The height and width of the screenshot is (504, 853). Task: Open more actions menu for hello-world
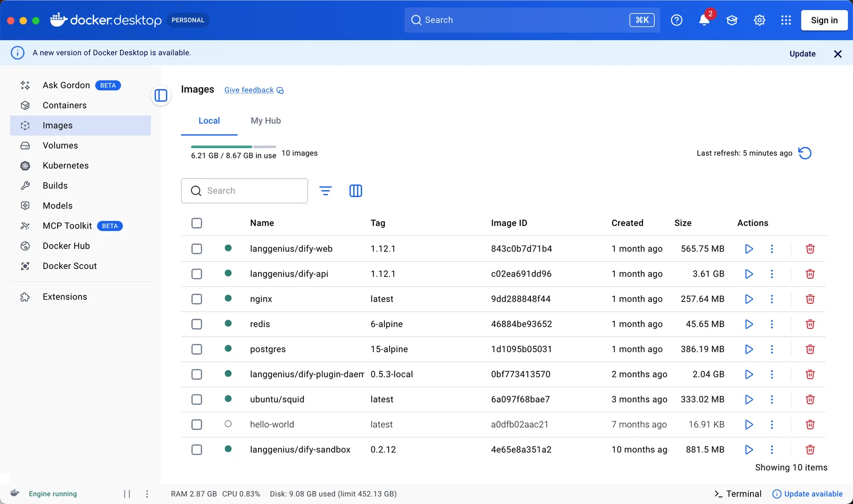[771, 425]
